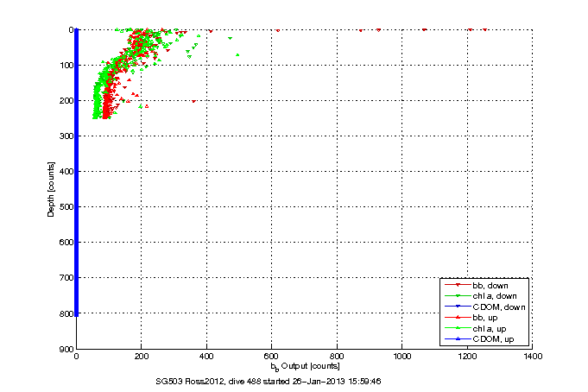This screenshot has height=392, width=588.
Task: Click the plot title 'SG503 Ross2012, dive 488'
Action: [208, 382]
